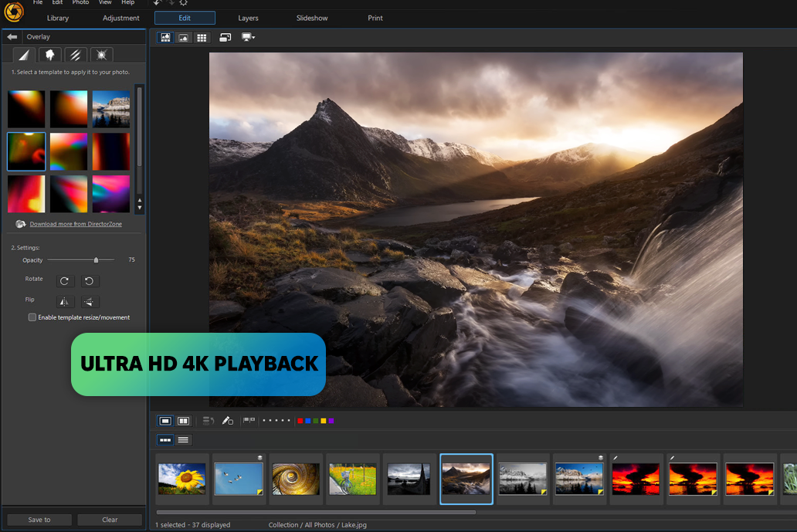Compare two photos side by side

coord(184,421)
